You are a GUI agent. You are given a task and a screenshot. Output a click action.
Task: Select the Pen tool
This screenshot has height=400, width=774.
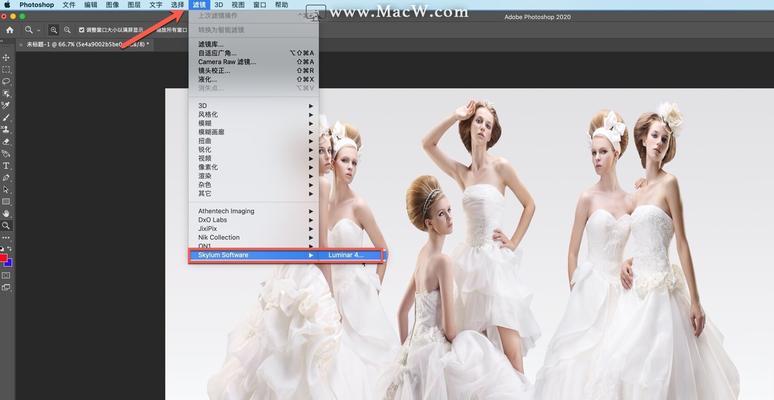[x=6, y=178]
